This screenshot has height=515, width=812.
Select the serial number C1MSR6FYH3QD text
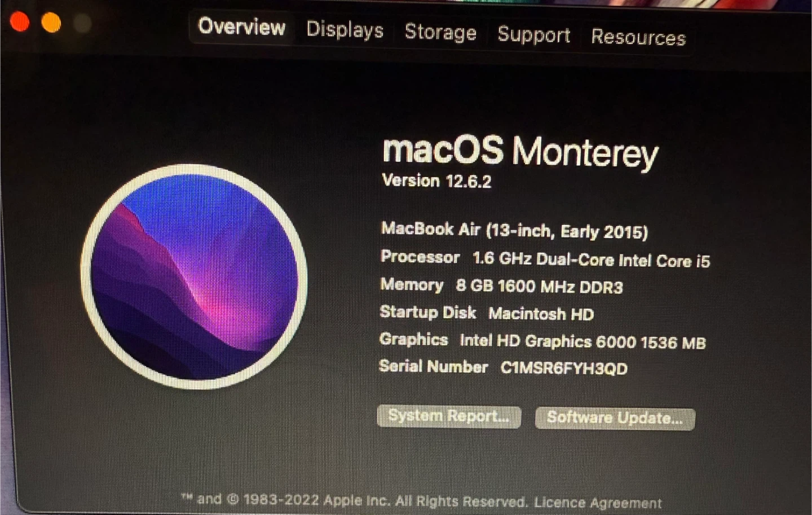(564, 368)
